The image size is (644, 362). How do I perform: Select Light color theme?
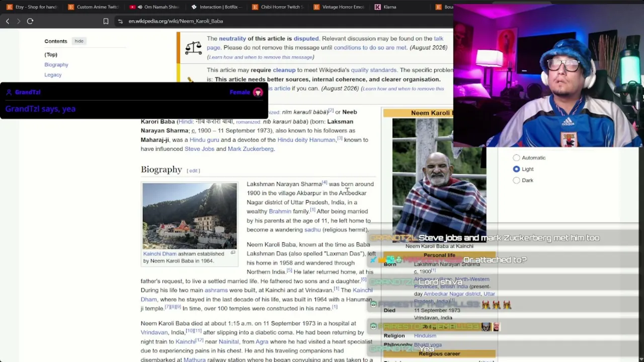516,169
